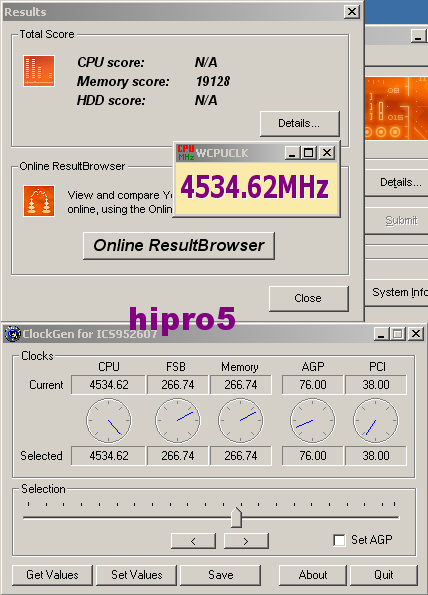428x595 pixels.
Task: Close the Results window with X
Action: [x=352, y=12]
